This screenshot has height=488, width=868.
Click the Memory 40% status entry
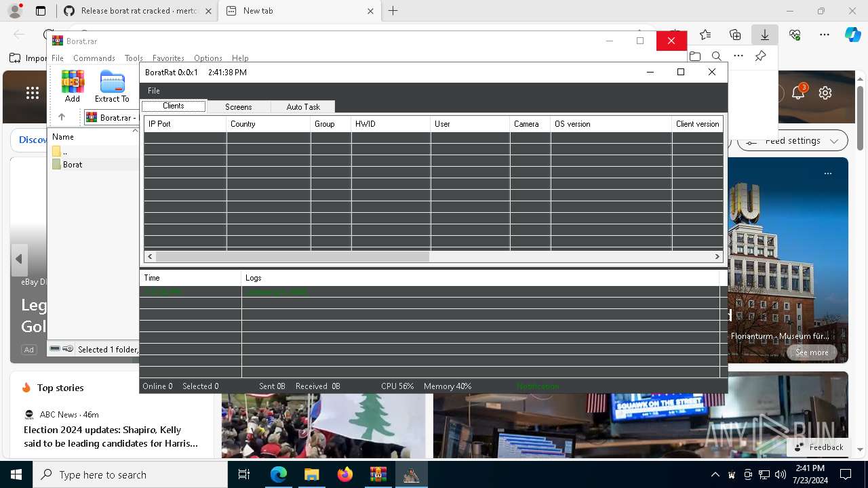click(448, 386)
